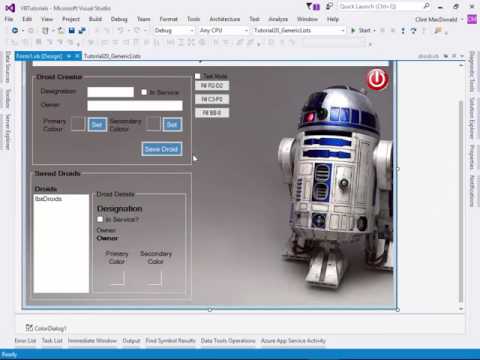The width and height of the screenshot is (480, 360).
Task: Open the Diagnostic Tools side tab
Action: (x=472, y=72)
